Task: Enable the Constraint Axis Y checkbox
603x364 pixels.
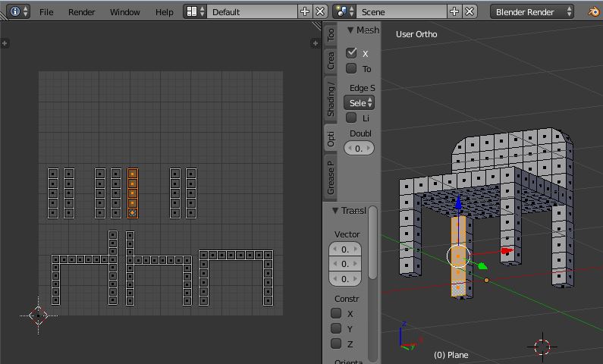Action: coord(336,328)
